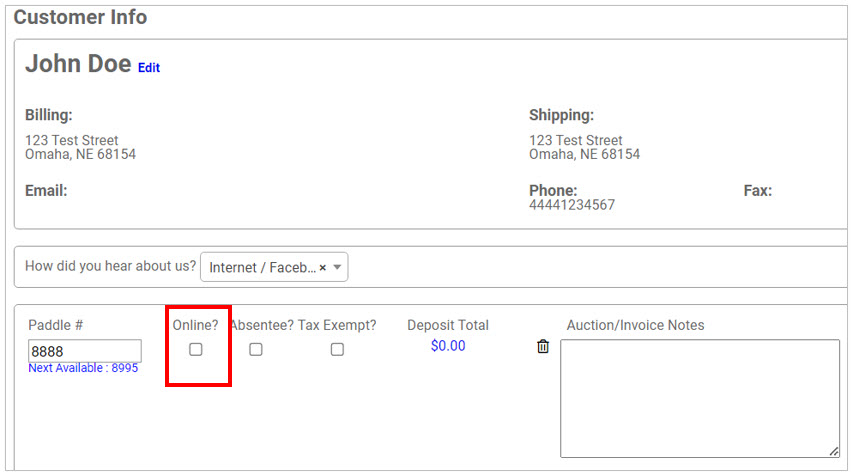The image size is (851, 474).
Task: Click the Notes textarea resize handle
Action: [x=834, y=452]
